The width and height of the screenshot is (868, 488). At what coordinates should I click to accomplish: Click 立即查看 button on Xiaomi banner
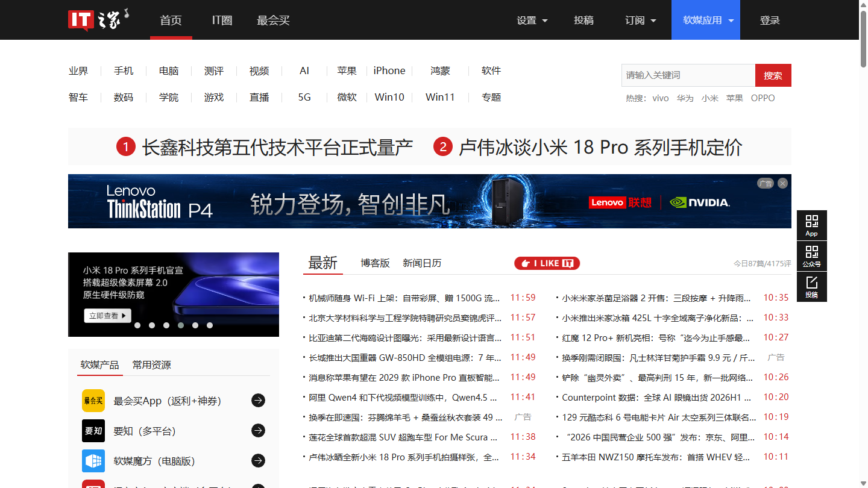[108, 316]
